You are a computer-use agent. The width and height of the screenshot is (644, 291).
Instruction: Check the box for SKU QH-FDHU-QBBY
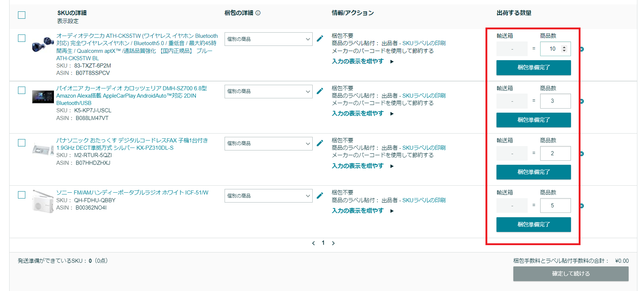coord(22,195)
